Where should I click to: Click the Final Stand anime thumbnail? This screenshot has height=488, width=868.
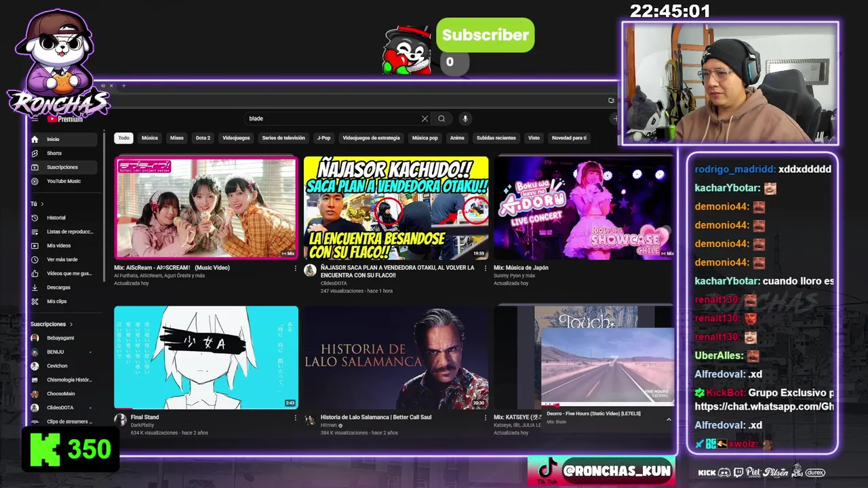[x=206, y=357]
